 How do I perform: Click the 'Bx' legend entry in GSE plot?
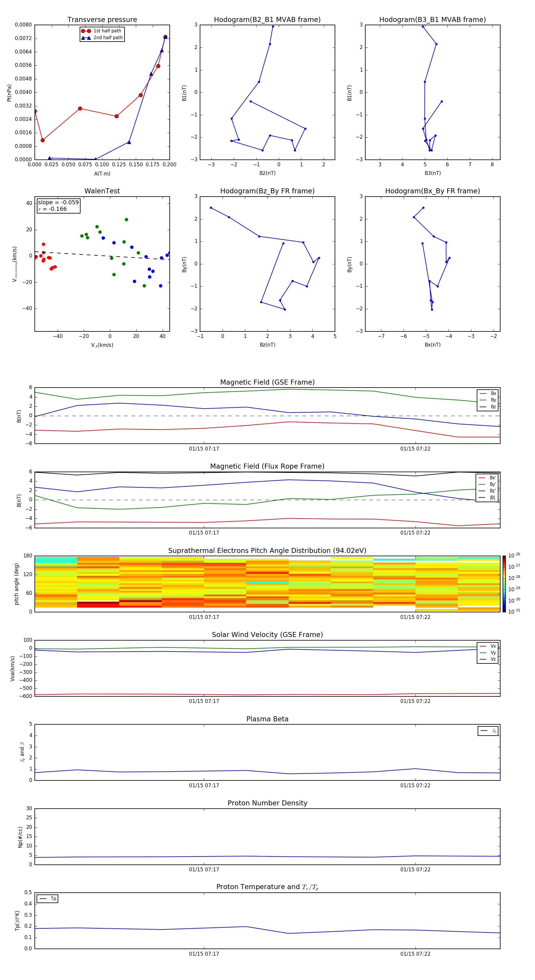click(x=488, y=393)
